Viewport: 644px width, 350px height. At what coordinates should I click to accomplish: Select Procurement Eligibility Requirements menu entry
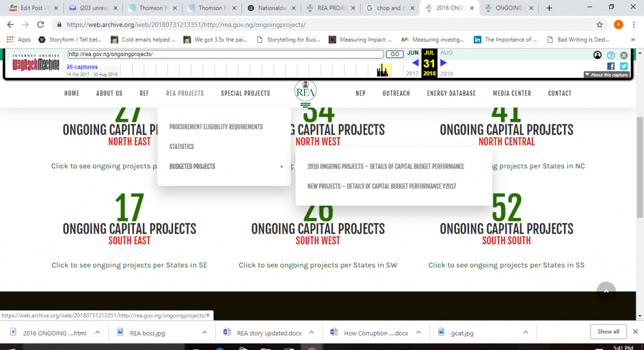coord(216,127)
